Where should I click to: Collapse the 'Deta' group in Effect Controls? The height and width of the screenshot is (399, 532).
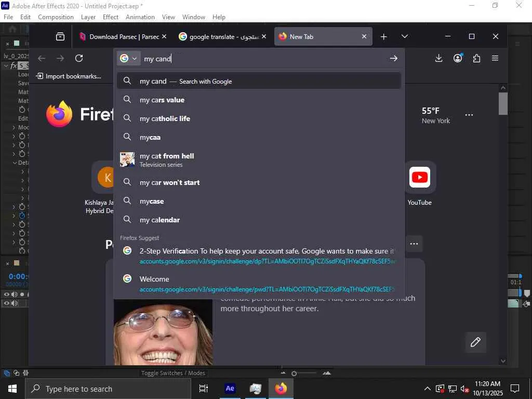[x=15, y=163]
